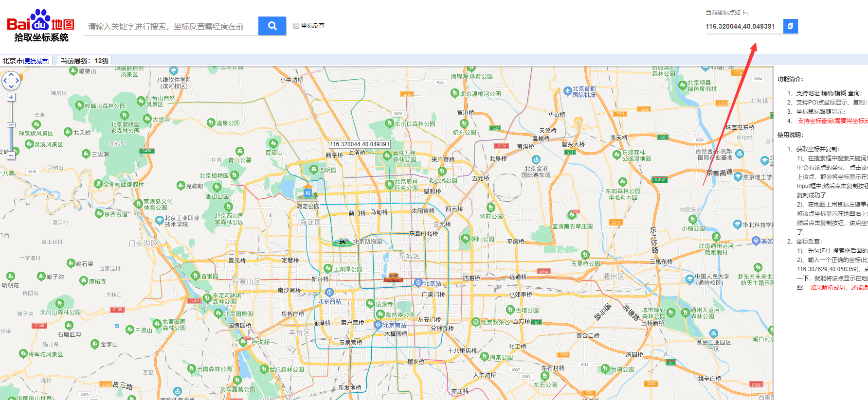
Task: Click the "门头沟区" district label
Action: tap(143, 243)
